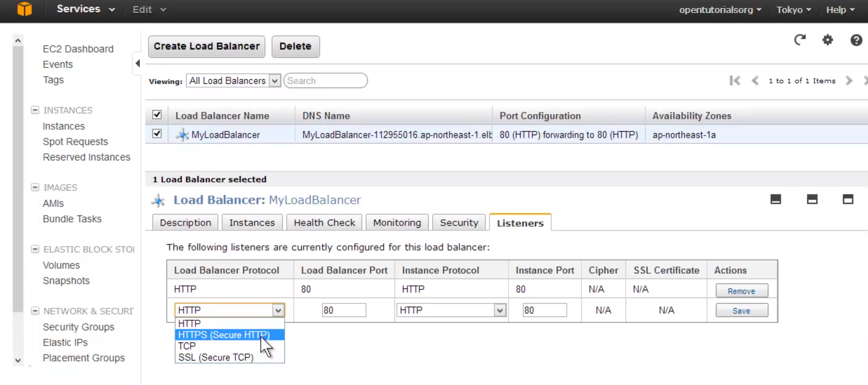Open the opentutorialsorg account menu
The width and height of the screenshot is (868, 385).
(720, 10)
